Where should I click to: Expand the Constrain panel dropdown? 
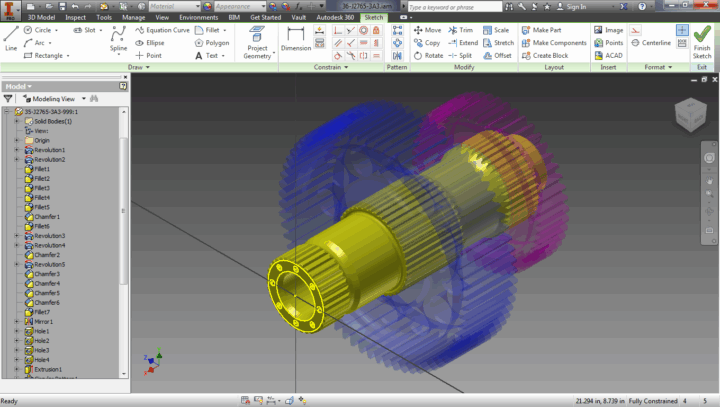coord(346,67)
